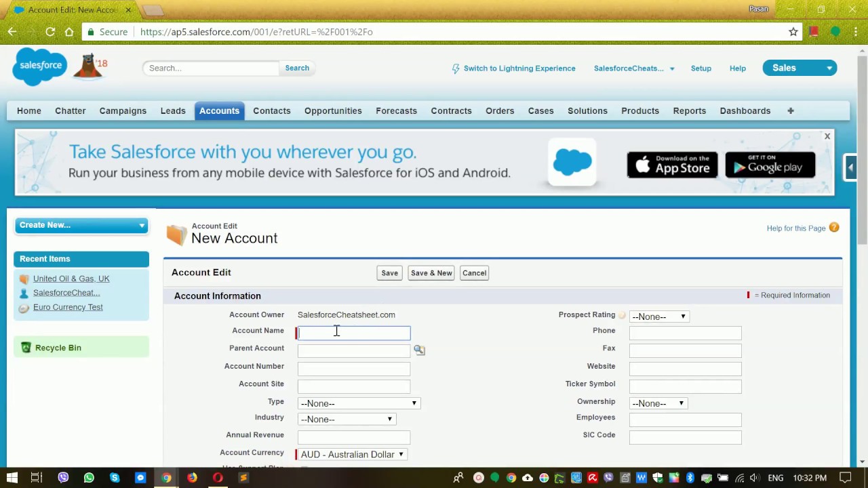
Task: Switch to the Chatter tab
Action: click(x=71, y=110)
